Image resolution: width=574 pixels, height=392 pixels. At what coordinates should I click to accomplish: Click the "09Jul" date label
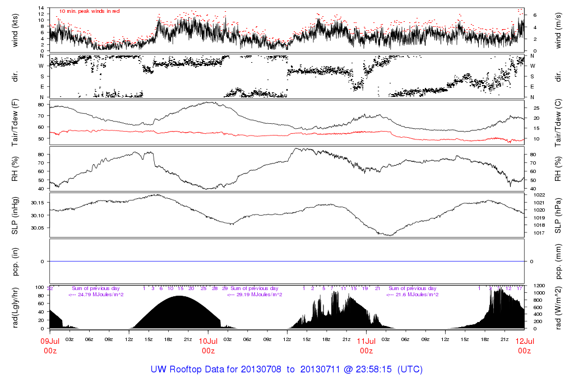point(50,341)
